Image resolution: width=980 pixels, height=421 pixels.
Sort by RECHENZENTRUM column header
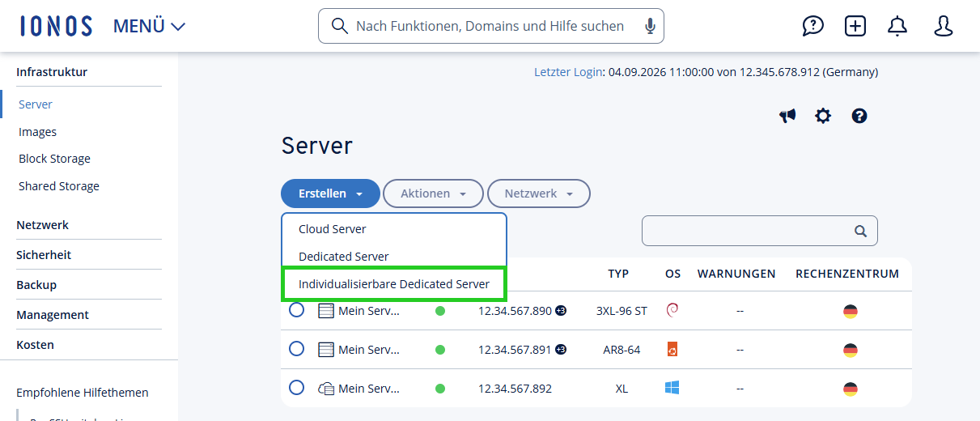(x=847, y=274)
